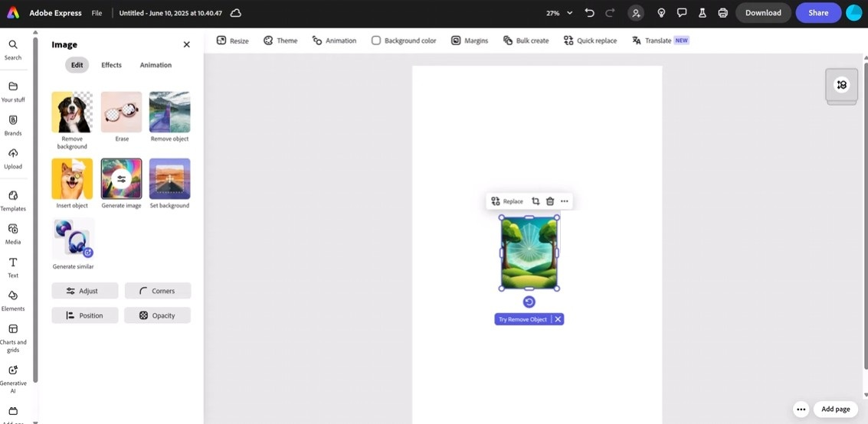This screenshot has width=868, height=424.
Task: Click the Adjust button
Action: 85,291
